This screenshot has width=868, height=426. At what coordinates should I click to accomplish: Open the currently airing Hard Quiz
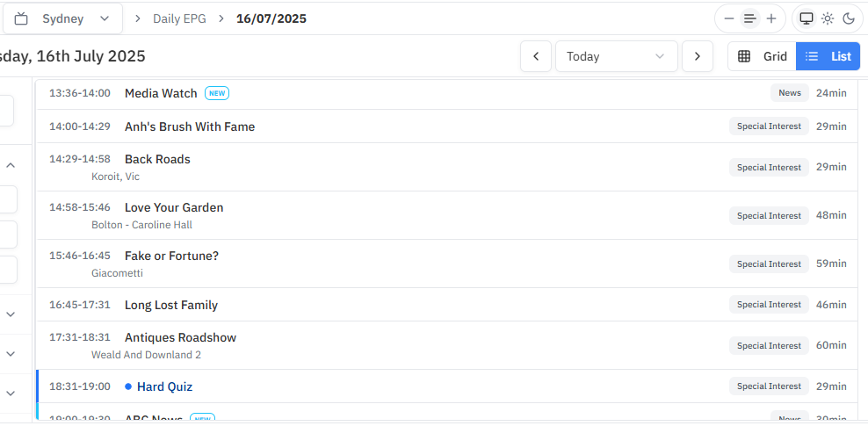coord(446,386)
